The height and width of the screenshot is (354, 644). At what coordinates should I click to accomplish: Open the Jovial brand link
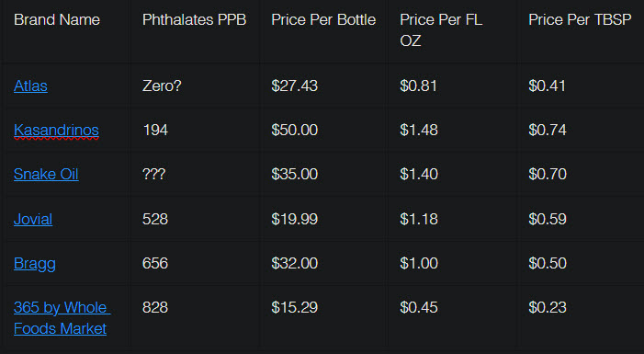pyautogui.click(x=33, y=219)
